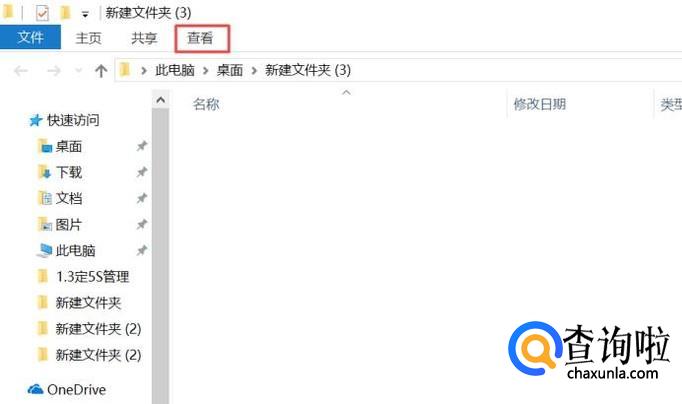This screenshot has height=404, width=682.
Task: Go back using the left arrow
Action: pos(20,70)
